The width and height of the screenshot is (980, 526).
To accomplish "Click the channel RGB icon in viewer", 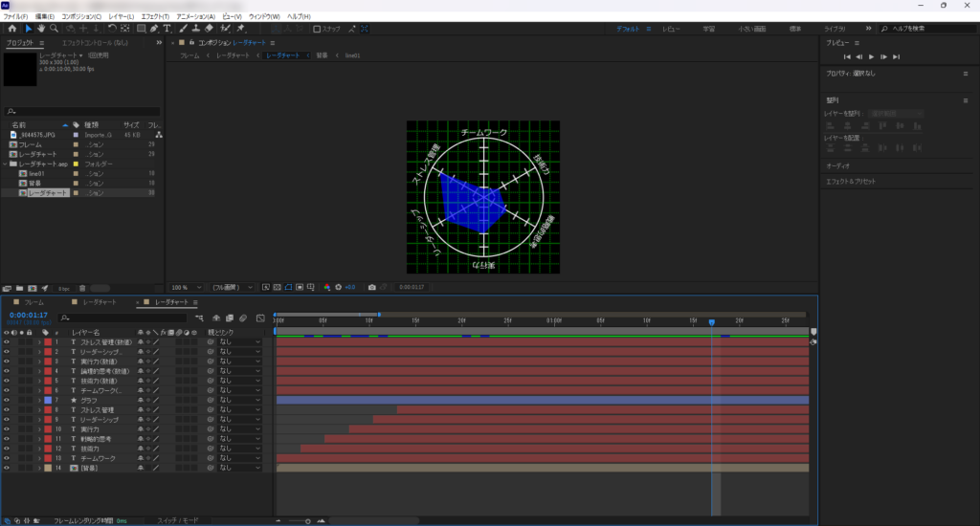I will pyautogui.click(x=327, y=287).
